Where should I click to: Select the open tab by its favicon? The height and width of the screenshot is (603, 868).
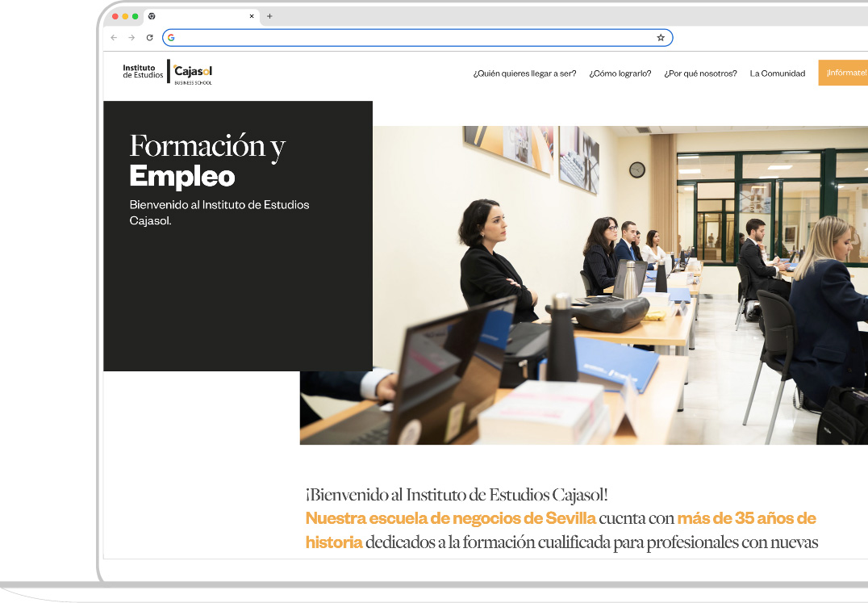(152, 16)
